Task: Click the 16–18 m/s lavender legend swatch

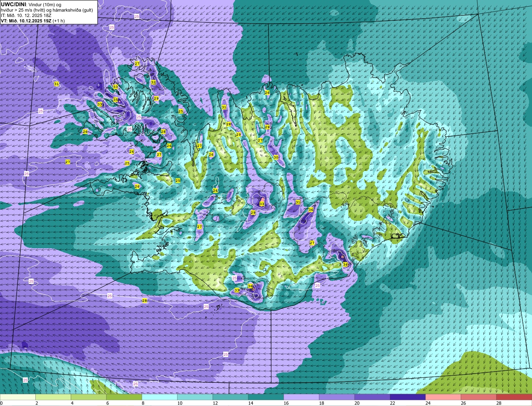Action: coord(302,397)
